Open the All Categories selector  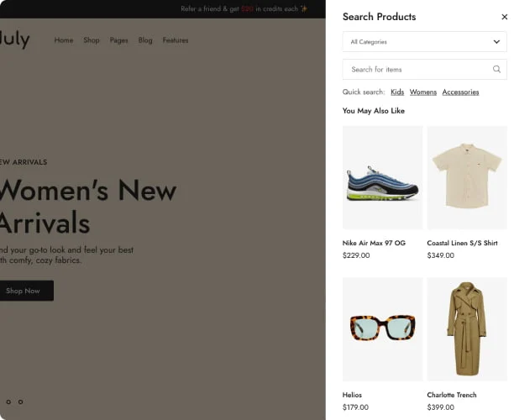pyautogui.click(x=424, y=42)
